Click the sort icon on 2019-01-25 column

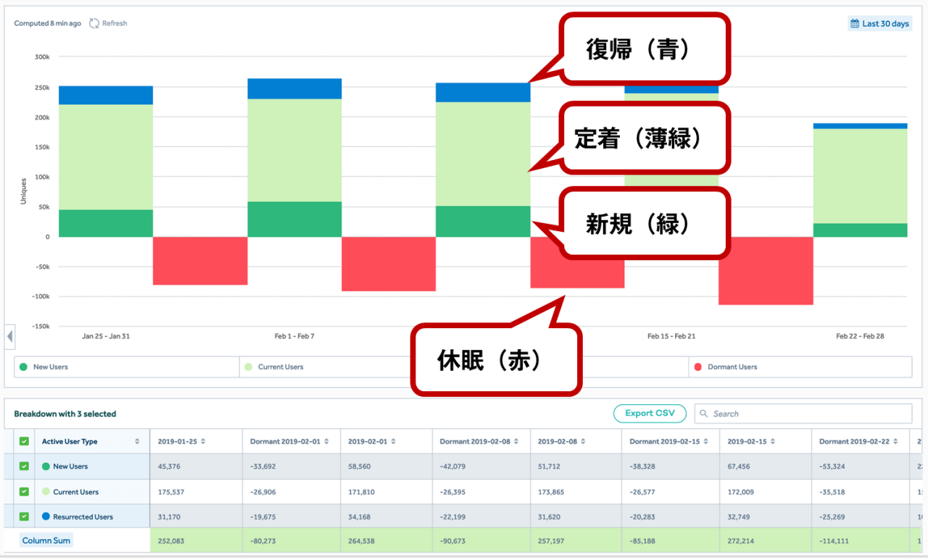click(204, 442)
